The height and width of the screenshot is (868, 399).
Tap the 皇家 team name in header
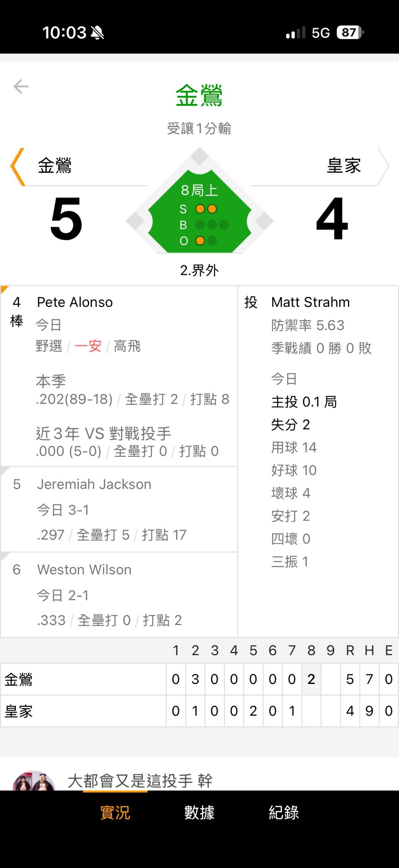click(x=344, y=165)
